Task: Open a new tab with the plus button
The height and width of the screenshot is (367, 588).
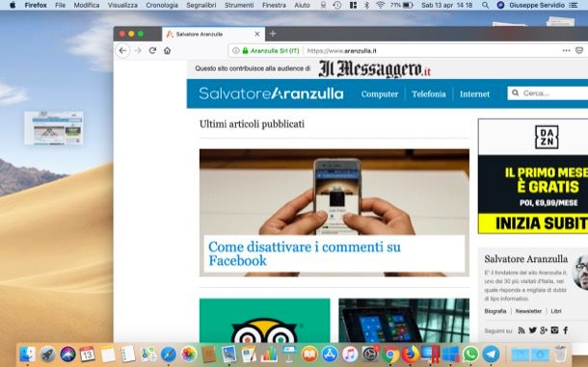Action: (273, 34)
